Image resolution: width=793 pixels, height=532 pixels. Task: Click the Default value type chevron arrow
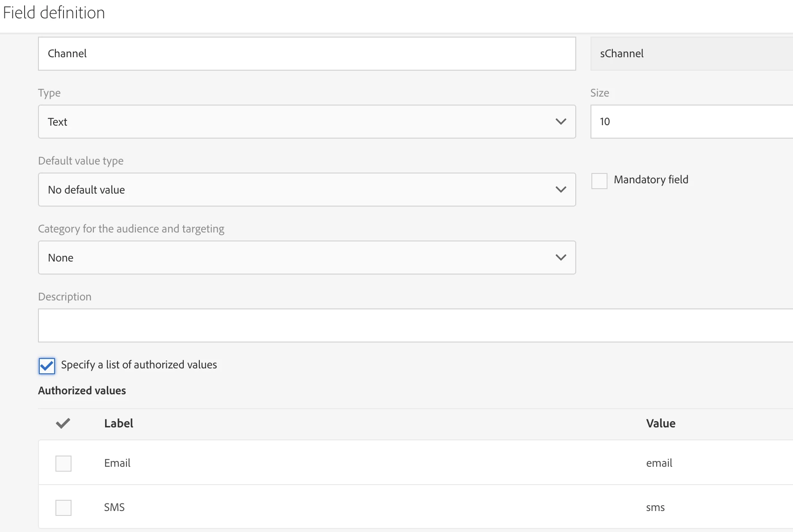coord(561,190)
